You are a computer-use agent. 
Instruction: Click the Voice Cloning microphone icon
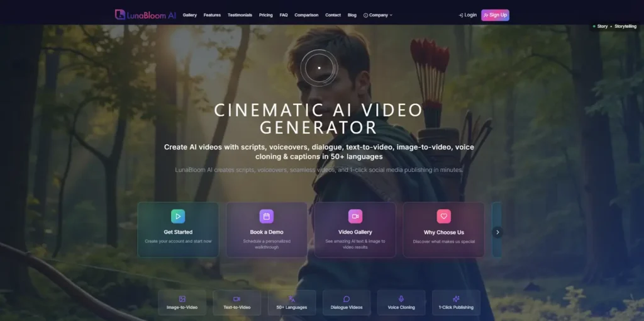click(401, 299)
